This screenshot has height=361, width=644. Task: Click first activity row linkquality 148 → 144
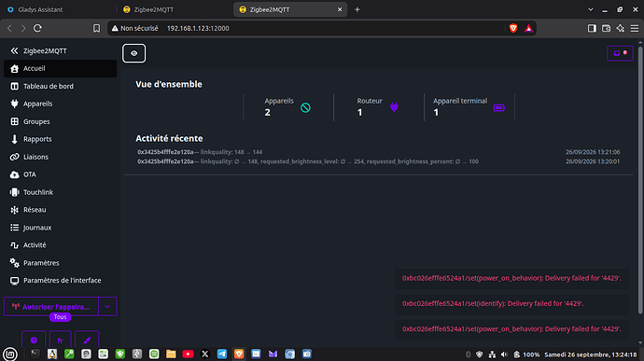tap(379, 152)
